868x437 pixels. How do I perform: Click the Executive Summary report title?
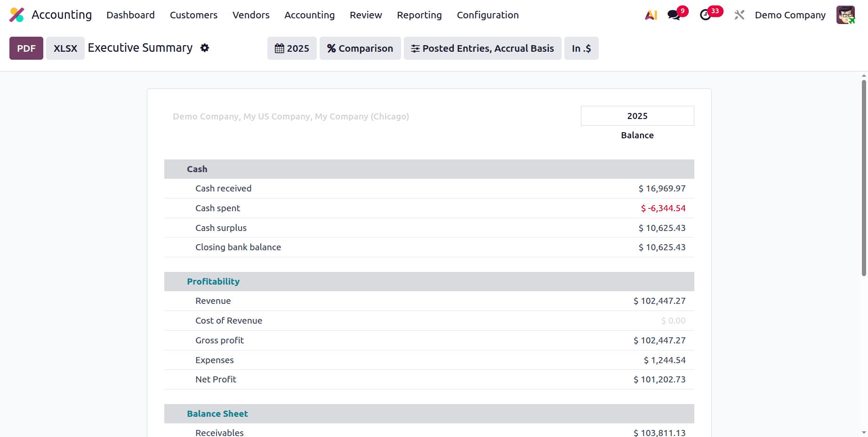[140, 48]
